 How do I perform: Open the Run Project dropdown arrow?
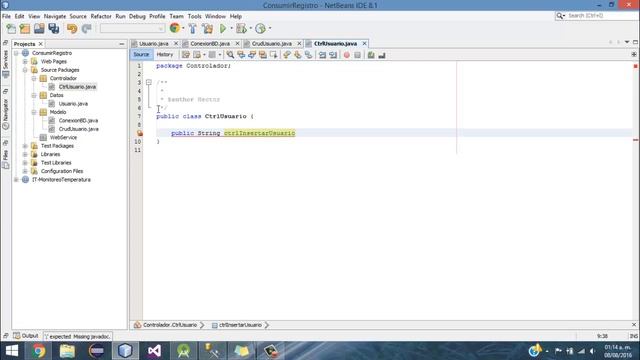point(231,29)
